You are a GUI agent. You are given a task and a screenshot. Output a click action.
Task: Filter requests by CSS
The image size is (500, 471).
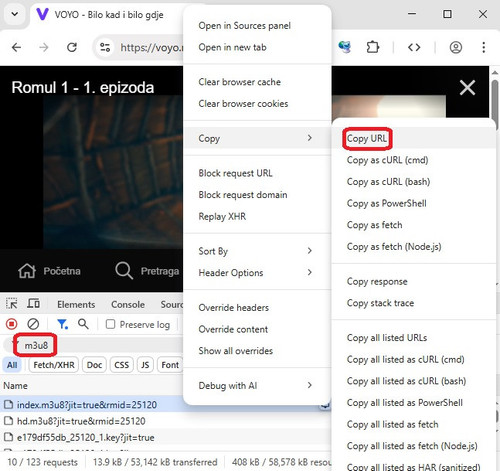click(x=121, y=365)
